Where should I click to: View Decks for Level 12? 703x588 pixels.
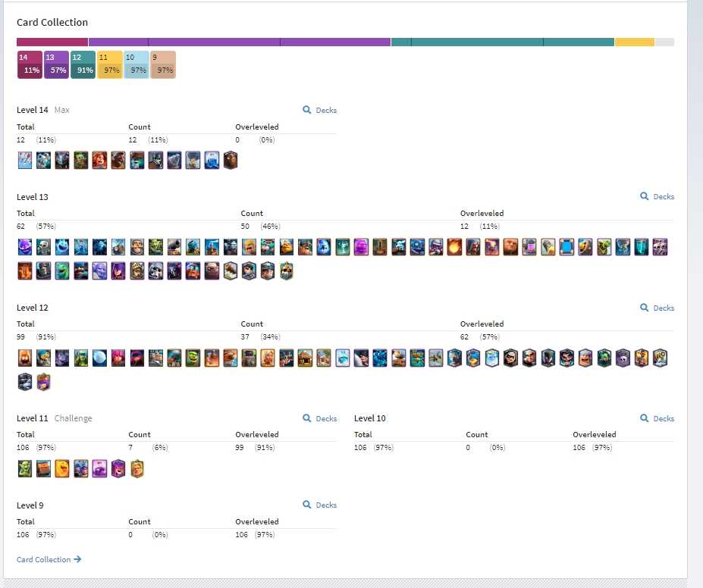point(657,308)
